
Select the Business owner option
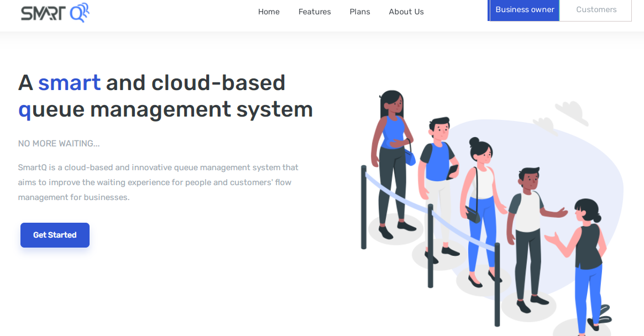tap(525, 10)
